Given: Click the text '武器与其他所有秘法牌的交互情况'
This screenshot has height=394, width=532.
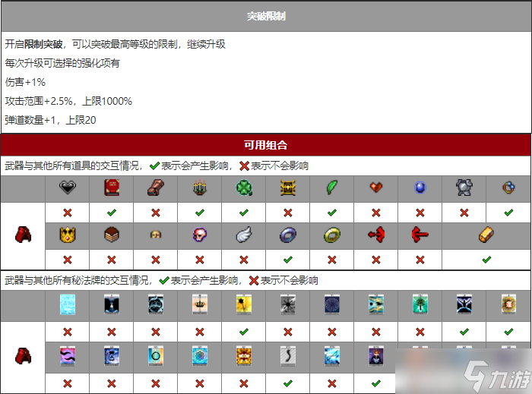Looking at the screenshot, I should coord(76,280).
